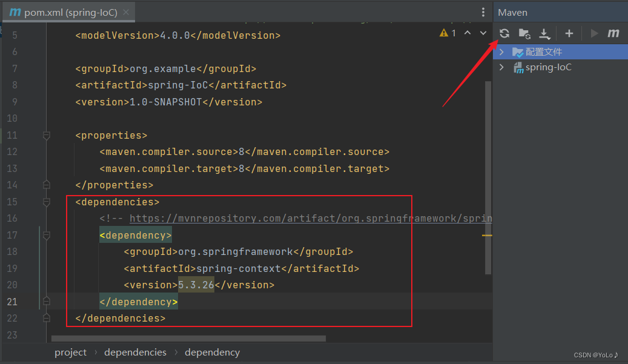This screenshot has height=364, width=628.
Task: Run Maven build play icon
Action: click(594, 33)
